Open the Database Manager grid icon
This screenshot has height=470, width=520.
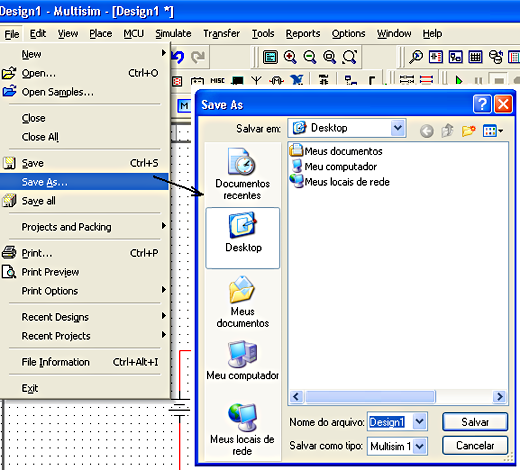pyautogui.click(x=475, y=57)
